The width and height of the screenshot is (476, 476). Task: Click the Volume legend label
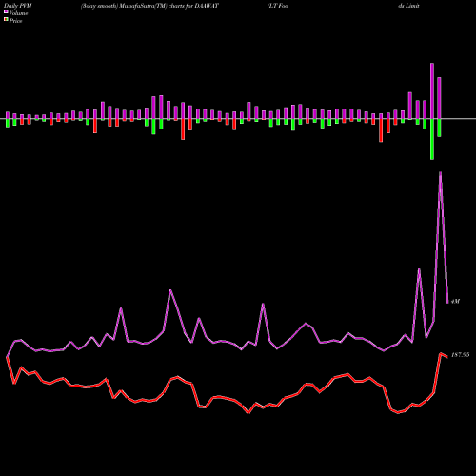point(18,13)
